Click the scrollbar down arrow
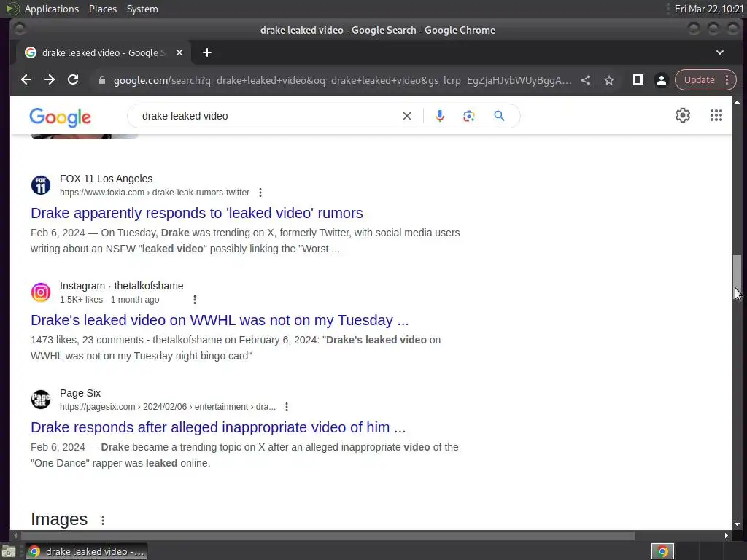The width and height of the screenshot is (747, 560). point(737,524)
